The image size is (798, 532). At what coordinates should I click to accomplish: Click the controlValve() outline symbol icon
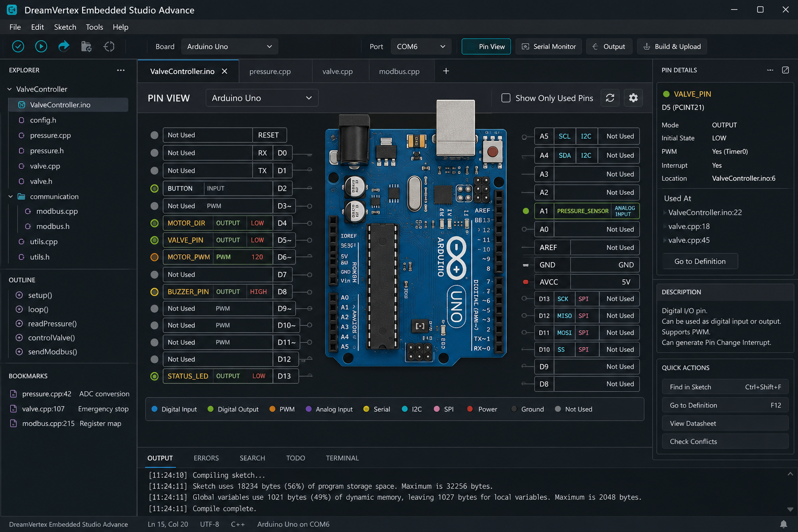tap(19, 338)
